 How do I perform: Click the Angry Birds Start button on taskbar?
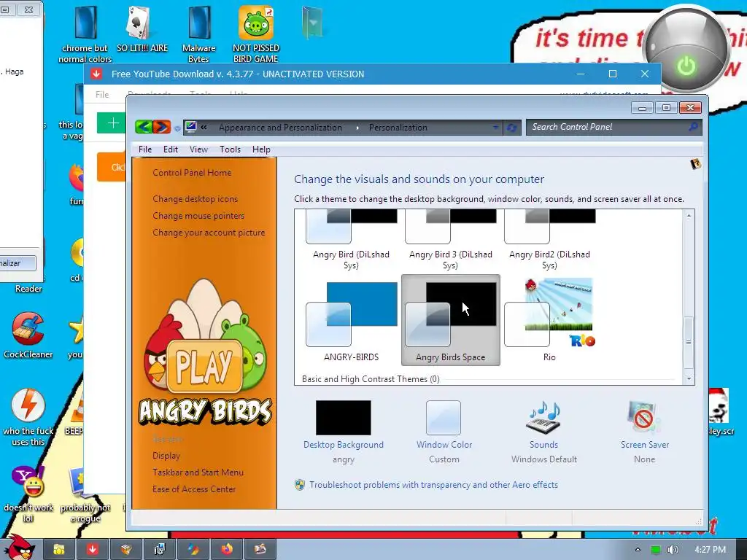click(20, 548)
